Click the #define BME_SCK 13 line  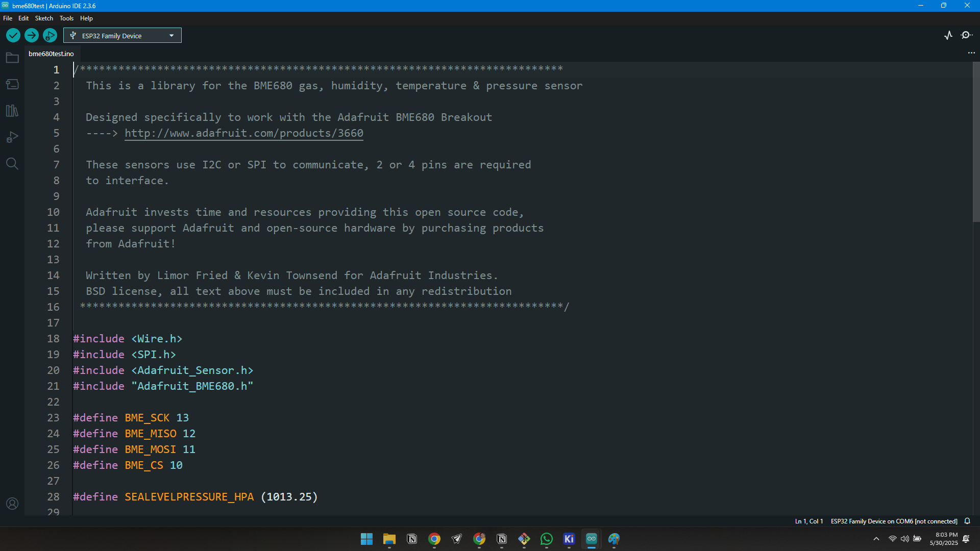point(131,418)
